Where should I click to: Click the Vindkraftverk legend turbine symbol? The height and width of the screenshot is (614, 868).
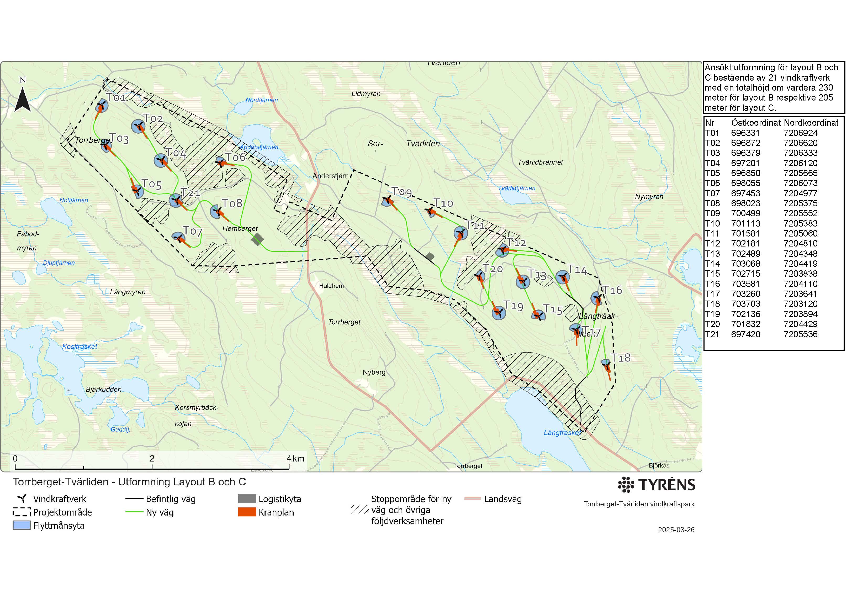(x=22, y=498)
